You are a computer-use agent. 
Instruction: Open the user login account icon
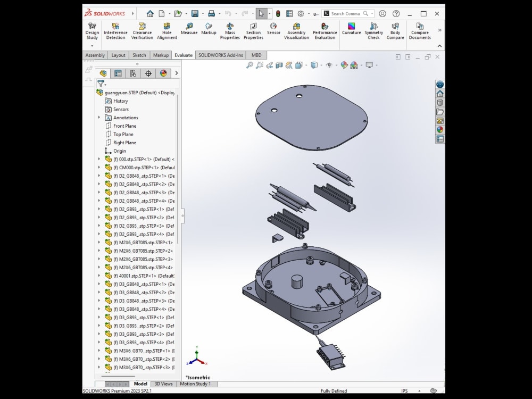click(383, 14)
